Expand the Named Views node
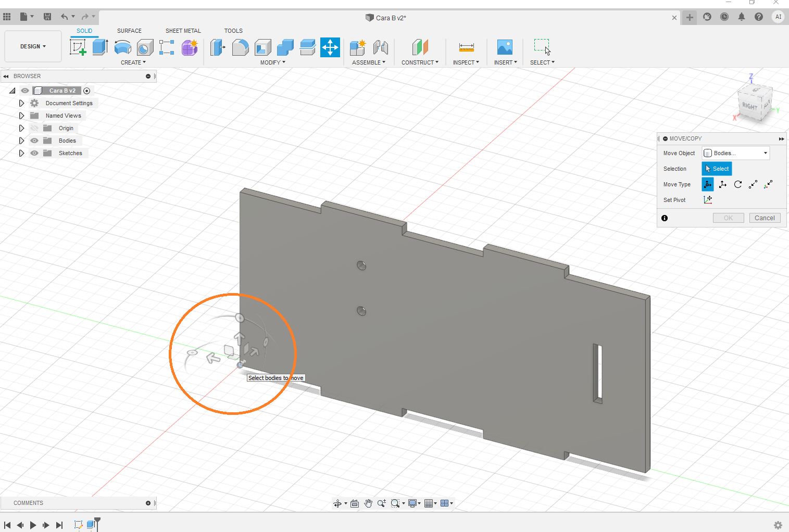 [x=21, y=116]
